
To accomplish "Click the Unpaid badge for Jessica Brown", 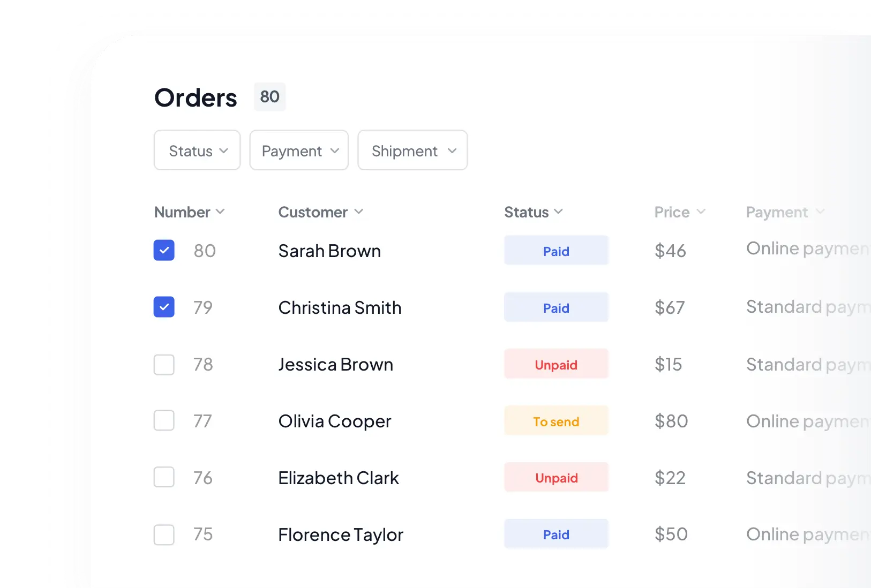I will (556, 365).
